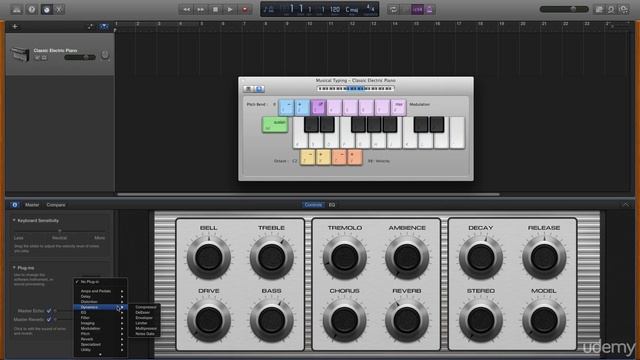Expand the Distortion plug-in submenu

[x=100, y=302]
